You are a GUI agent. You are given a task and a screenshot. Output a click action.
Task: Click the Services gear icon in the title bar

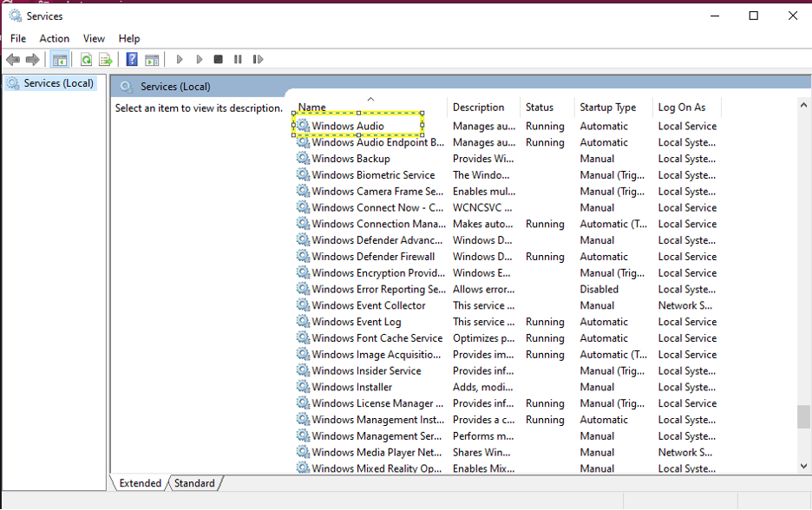(x=15, y=16)
